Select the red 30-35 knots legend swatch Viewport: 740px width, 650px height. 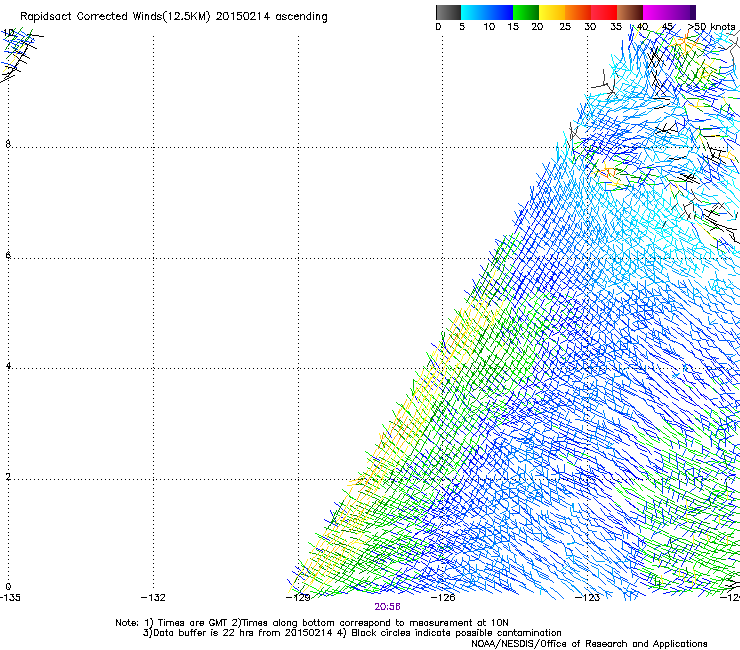604,12
